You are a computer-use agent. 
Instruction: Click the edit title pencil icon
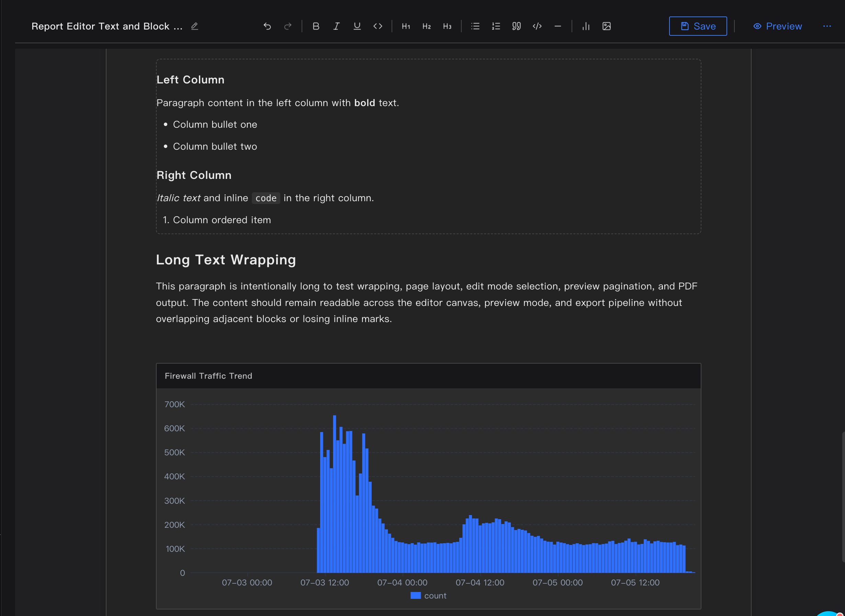click(194, 26)
